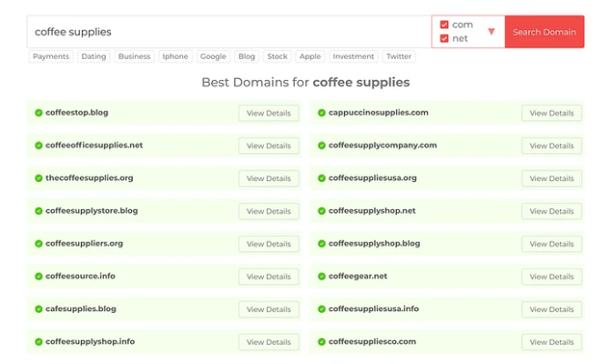The height and width of the screenshot is (364, 609).
Task: Click the green check icon beside coffeesupplyshop.net
Action: [x=321, y=211]
